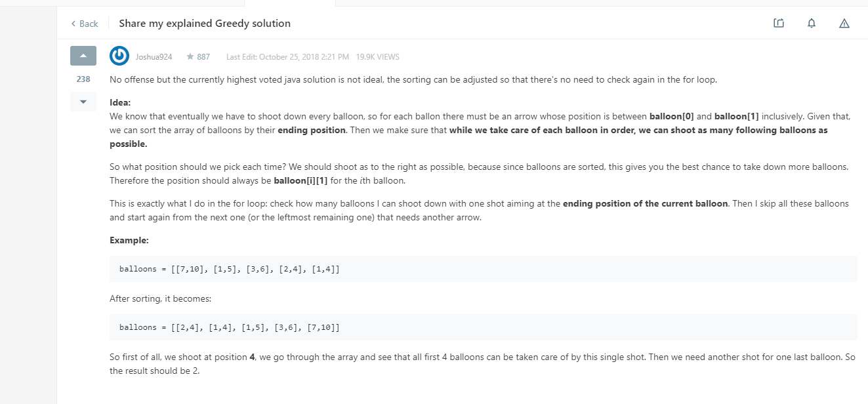
Task: Click the 19.9K VIEWS counter
Action: (x=377, y=57)
